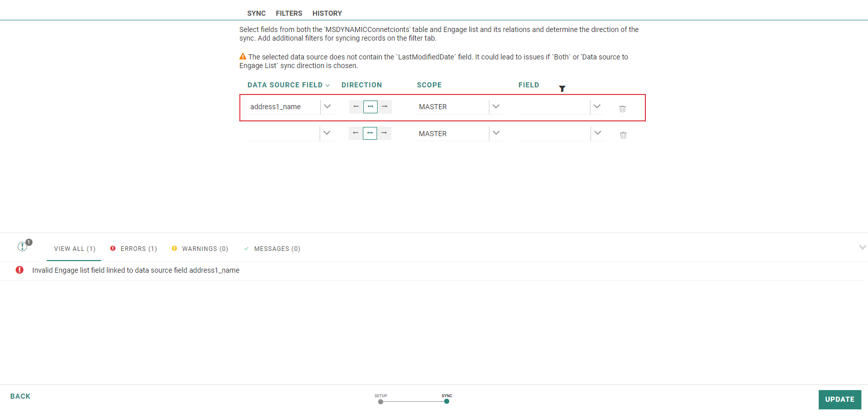Open the MASTER scope dropdown in first row
The height and width of the screenshot is (418, 868).
[x=496, y=107]
